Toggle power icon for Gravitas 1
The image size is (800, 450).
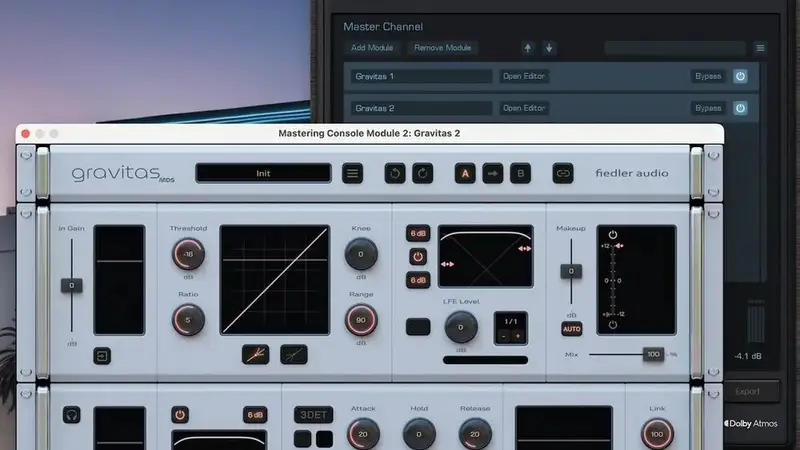740,76
